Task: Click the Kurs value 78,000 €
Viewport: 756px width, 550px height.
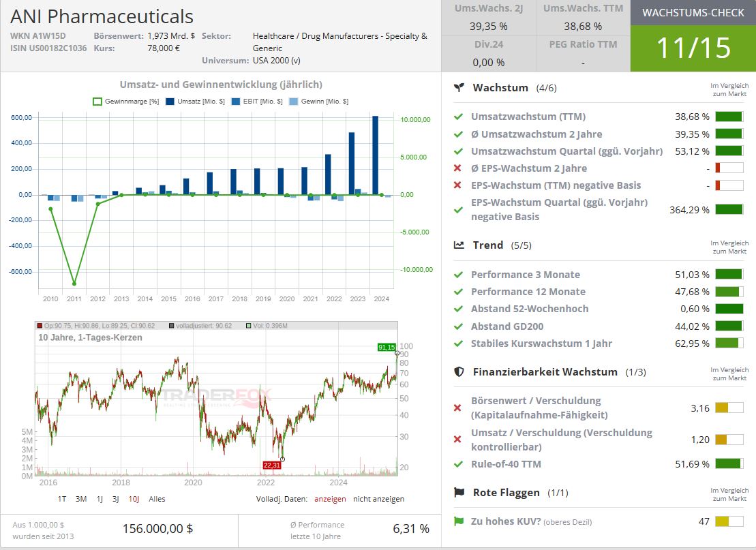Action: pos(164,48)
